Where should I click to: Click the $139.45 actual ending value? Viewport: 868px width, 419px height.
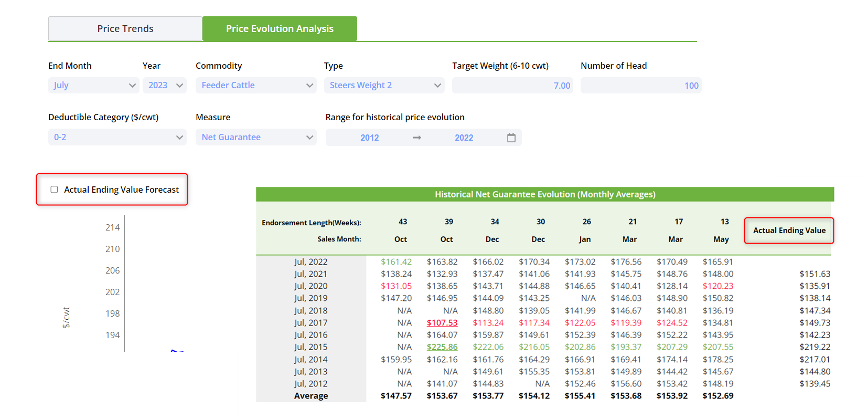coord(815,384)
